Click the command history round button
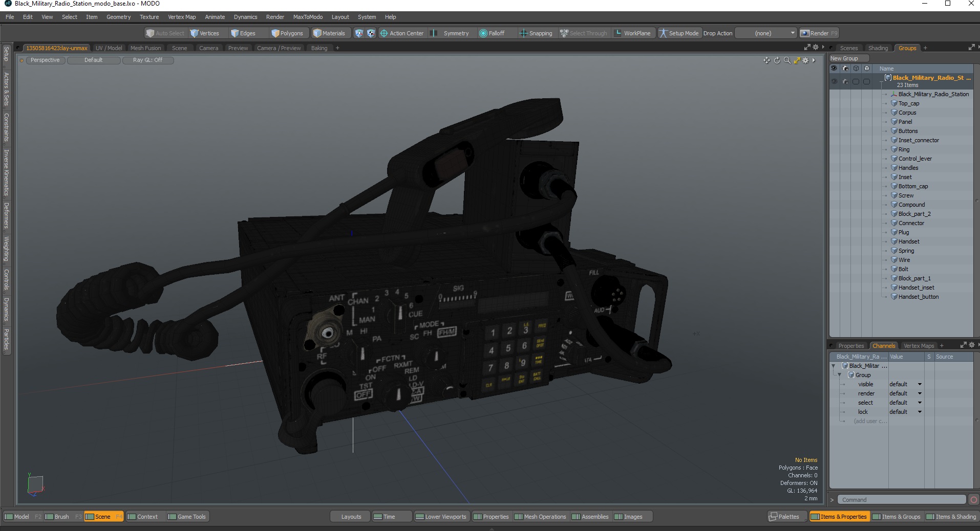The image size is (980, 531). (x=974, y=500)
